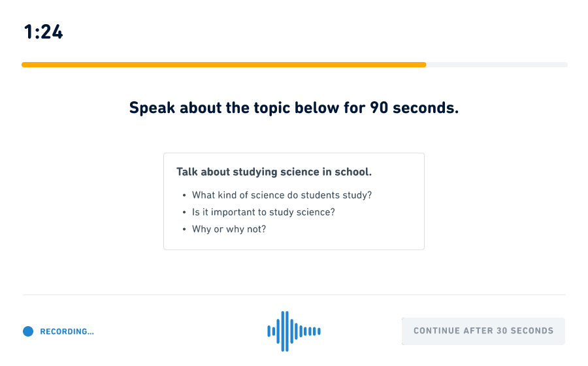Click the Continue After 30 Seconds button
This screenshot has height=366, width=588.
[483, 331]
